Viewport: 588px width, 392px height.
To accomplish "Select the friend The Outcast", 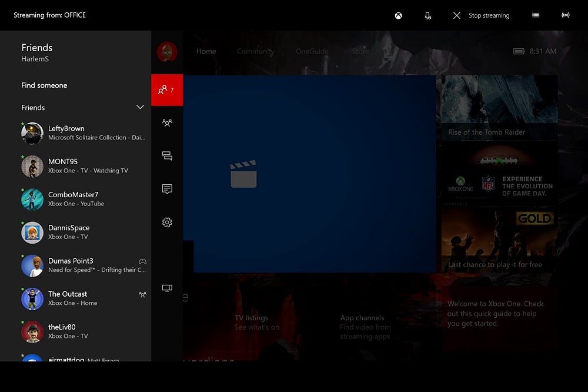I will [83, 298].
